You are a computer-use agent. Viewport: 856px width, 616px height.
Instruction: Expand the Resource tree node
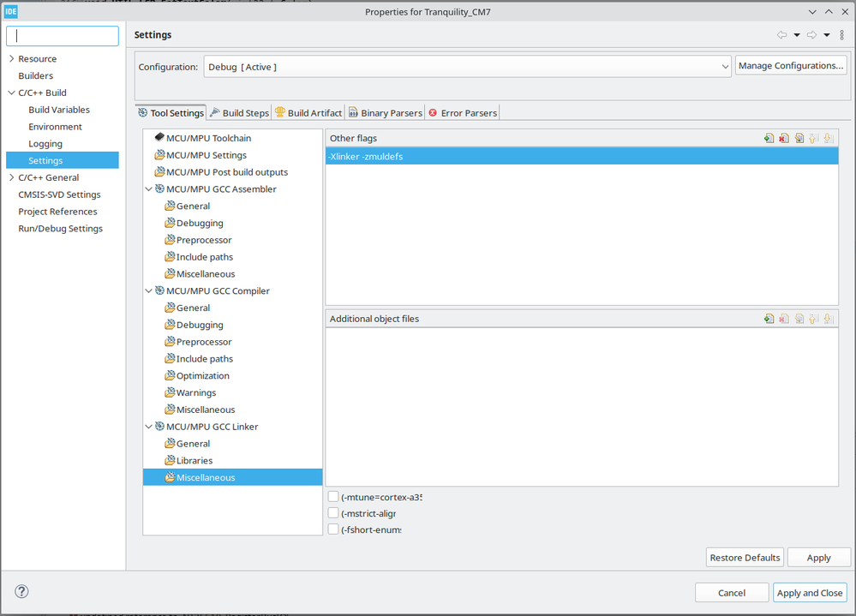pos(11,58)
